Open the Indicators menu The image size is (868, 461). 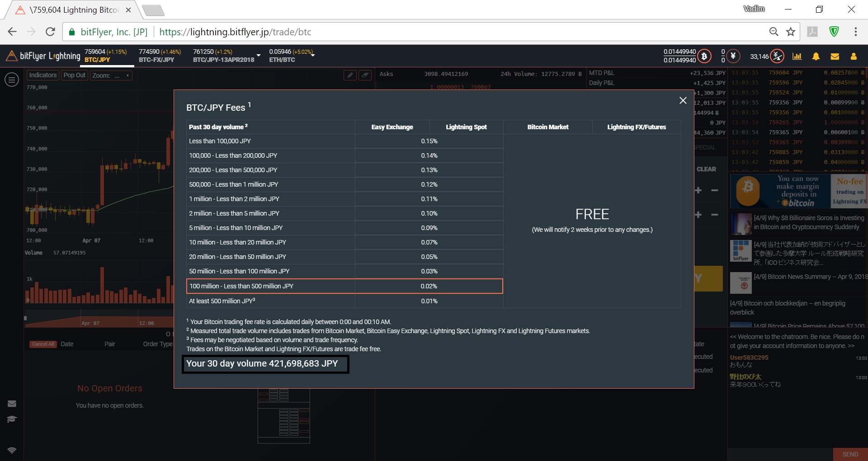click(x=43, y=75)
